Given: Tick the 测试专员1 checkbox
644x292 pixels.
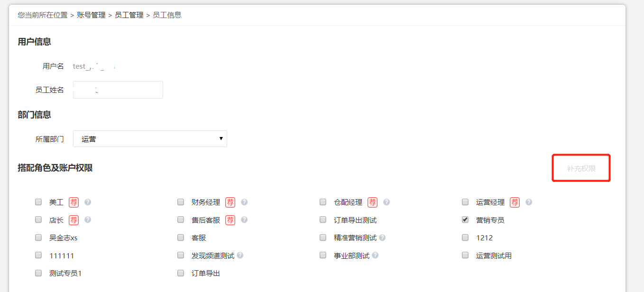Looking at the screenshot, I should point(38,273).
